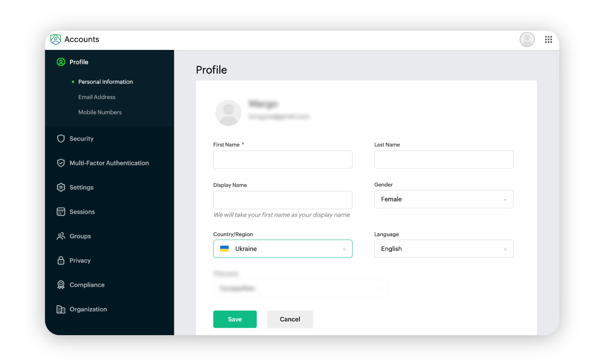The image size is (603, 364).
Task: Open Privacy using the lock icon
Action: click(x=61, y=260)
